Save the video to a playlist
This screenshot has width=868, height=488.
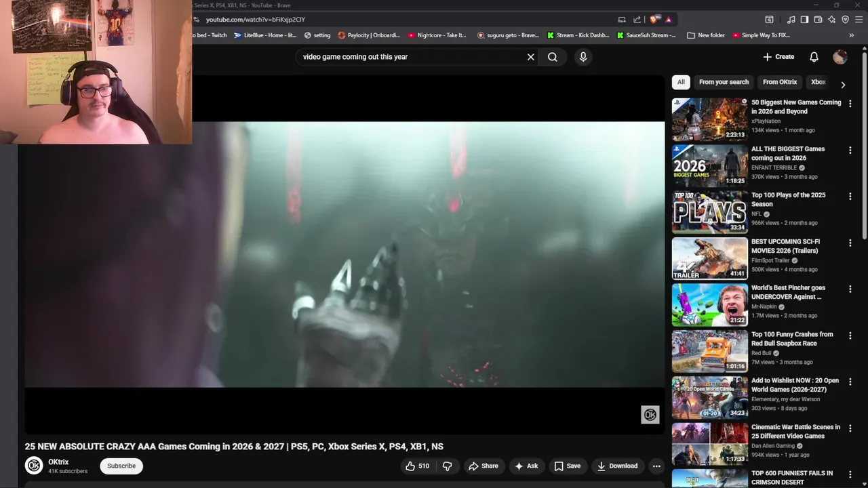click(568, 466)
